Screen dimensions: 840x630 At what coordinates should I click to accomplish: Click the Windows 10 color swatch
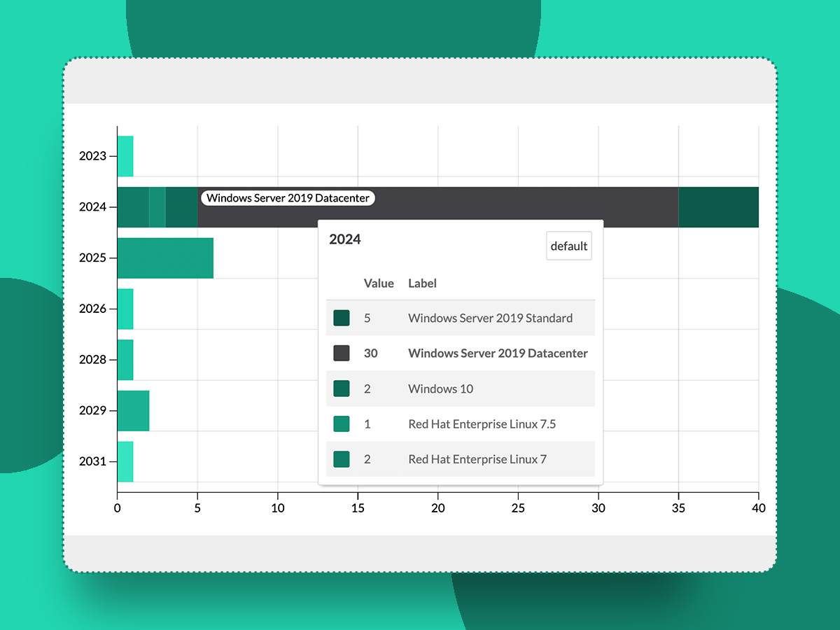click(342, 388)
